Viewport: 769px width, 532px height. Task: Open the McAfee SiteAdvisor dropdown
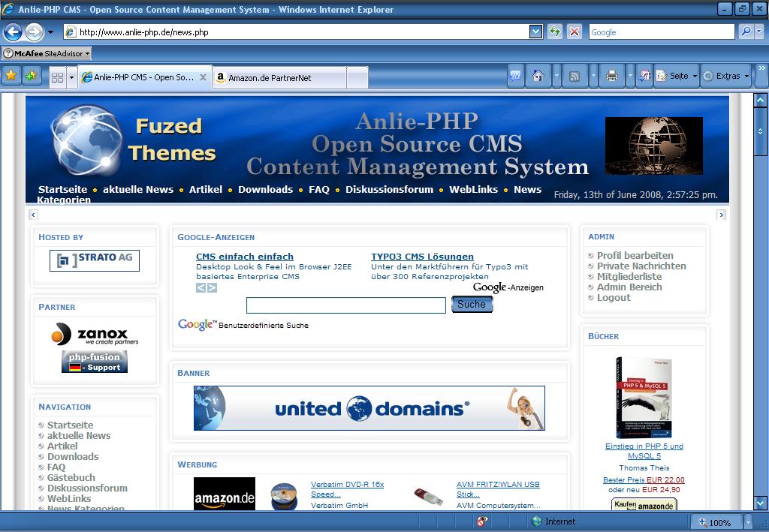point(47,53)
